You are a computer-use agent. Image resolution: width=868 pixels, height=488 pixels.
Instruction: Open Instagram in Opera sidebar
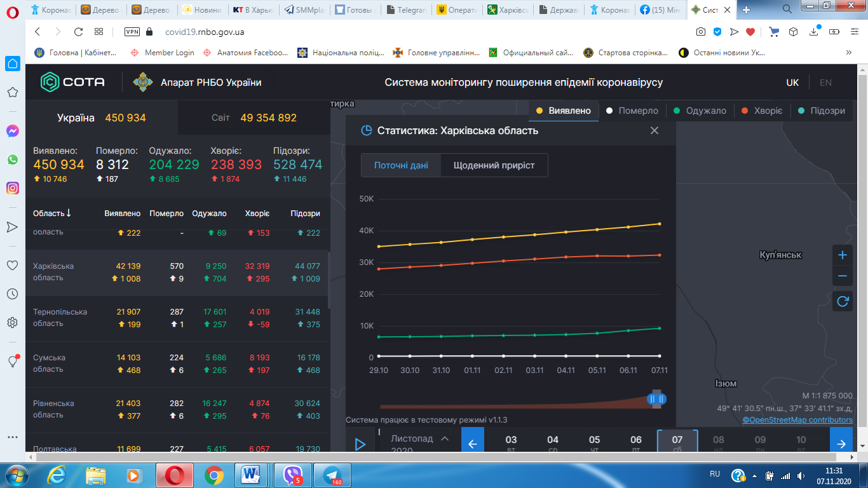(12, 188)
